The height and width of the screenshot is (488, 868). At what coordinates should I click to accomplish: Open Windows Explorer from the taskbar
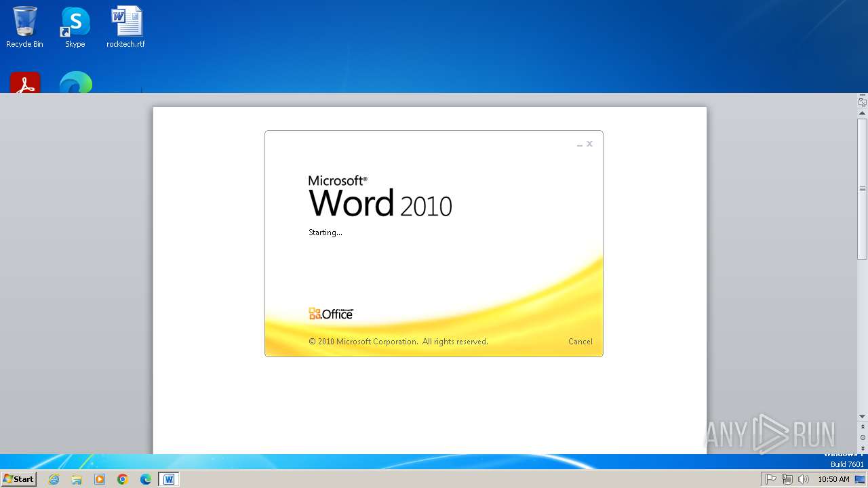point(77,479)
